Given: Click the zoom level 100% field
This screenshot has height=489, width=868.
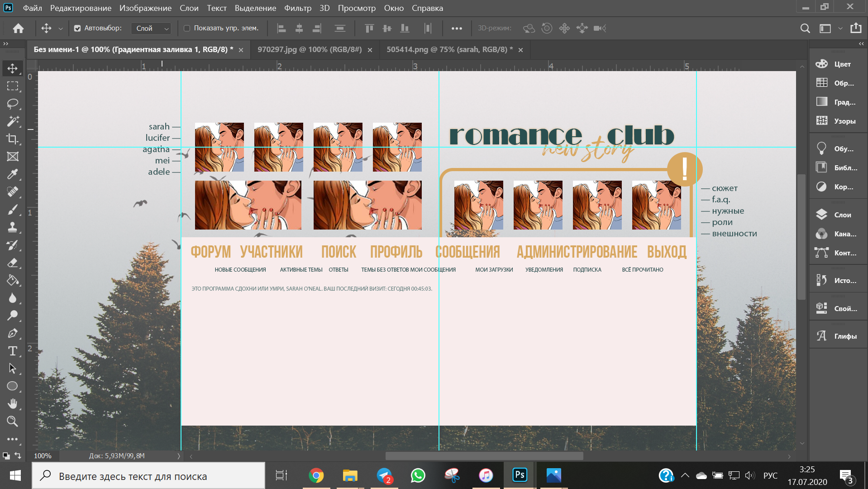Looking at the screenshot, I should click(43, 456).
